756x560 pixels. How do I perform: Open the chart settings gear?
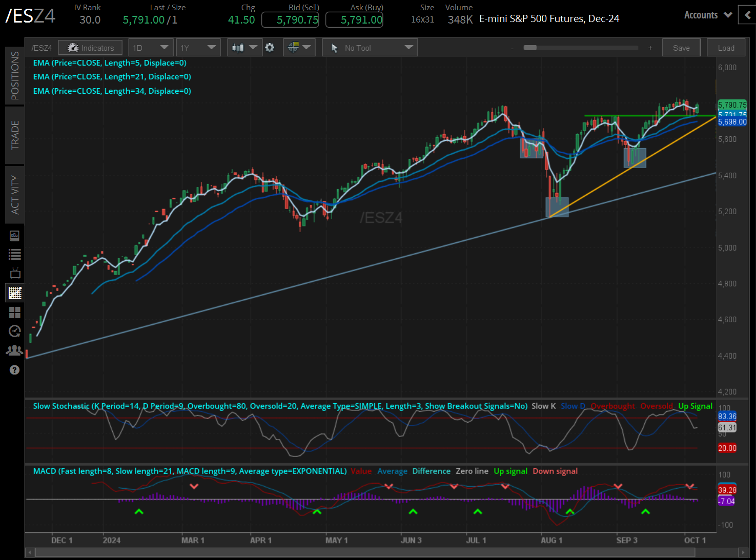point(270,47)
